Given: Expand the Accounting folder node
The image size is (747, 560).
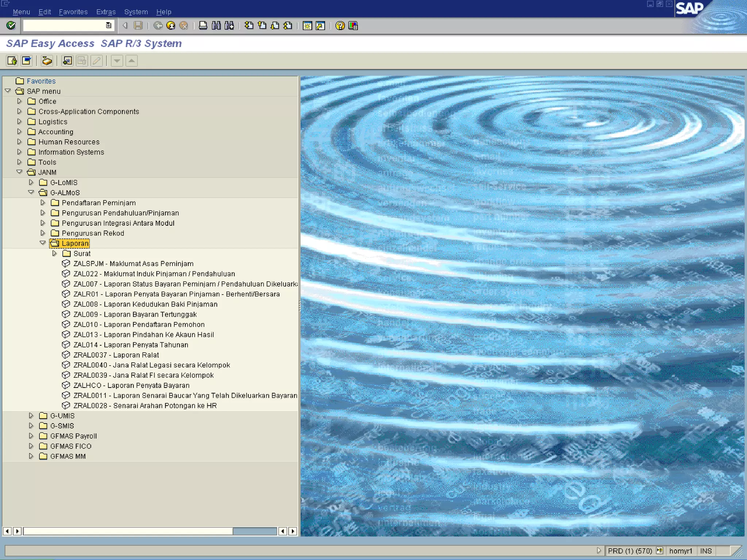Looking at the screenshot, I should [20, 132].
